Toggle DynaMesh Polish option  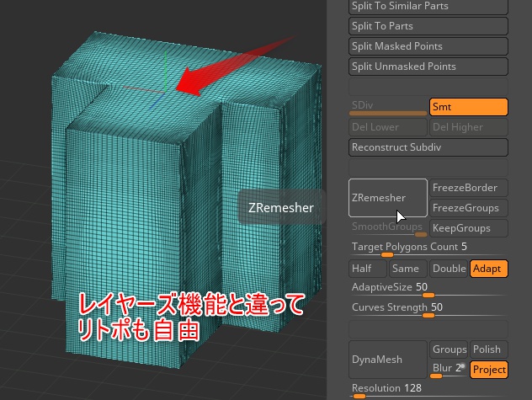489,349
